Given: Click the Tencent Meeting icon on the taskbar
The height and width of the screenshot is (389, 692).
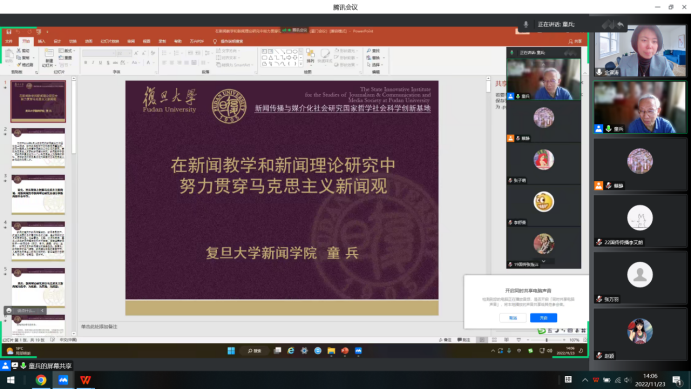Looking at the screenshot, I should pyautogui.click(x=63, y=380).
